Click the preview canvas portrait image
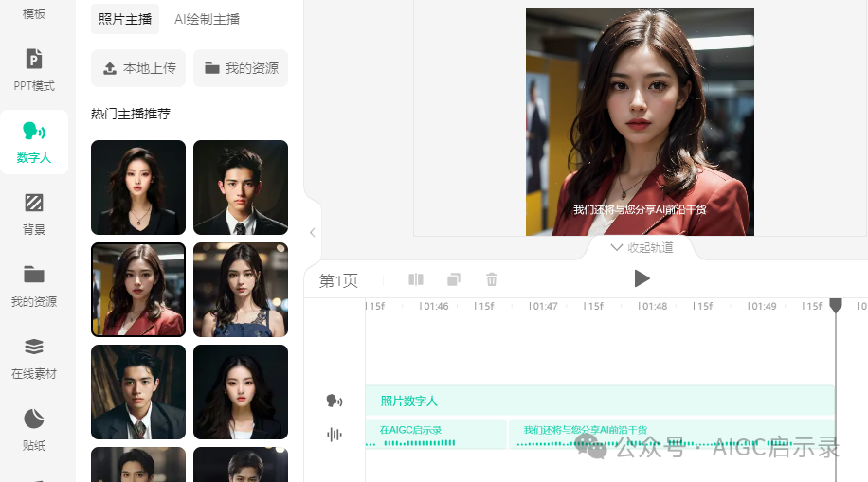This screenshot has height=482, width=868. (x=640, y=121)
